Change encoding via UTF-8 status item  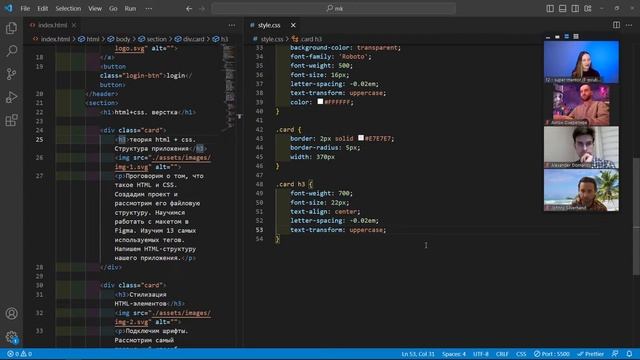tap(481, 354)
